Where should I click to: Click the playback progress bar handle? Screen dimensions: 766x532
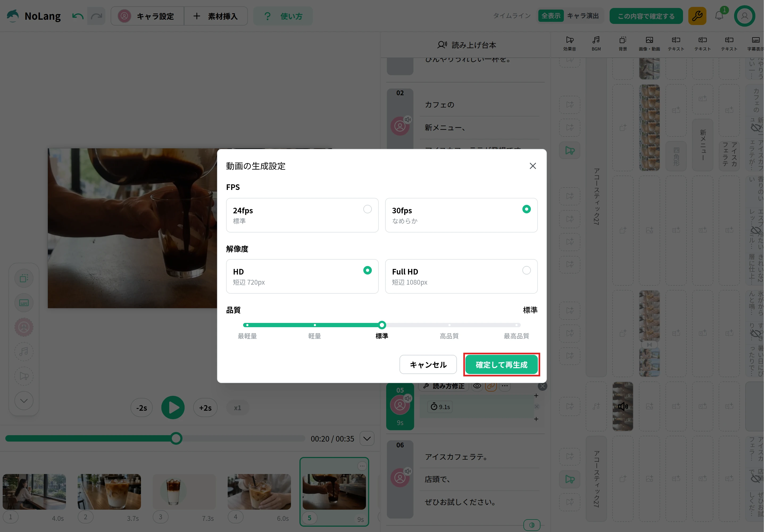click(x=176, y=438)
